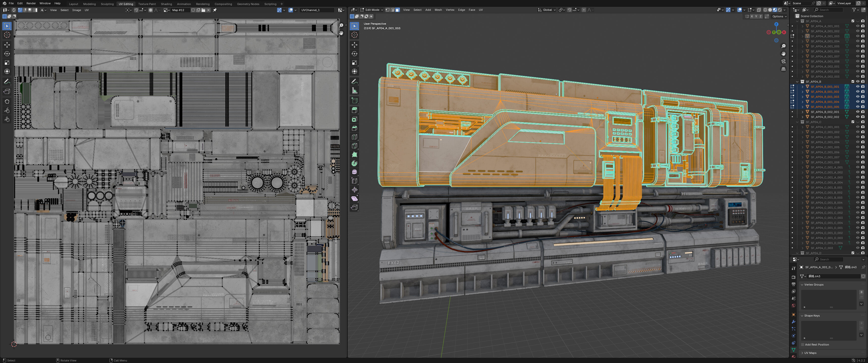Open the Modifiers properties tab wrench icon

pos(794,322)
